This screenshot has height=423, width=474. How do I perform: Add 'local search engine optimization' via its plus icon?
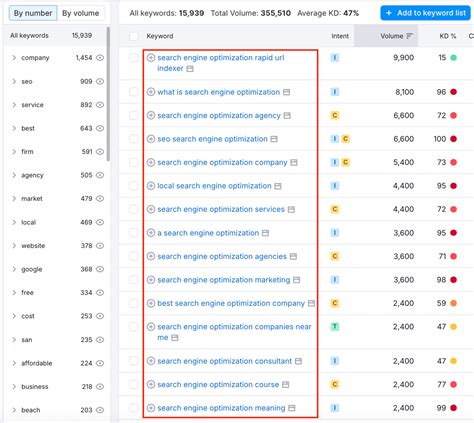151,186
